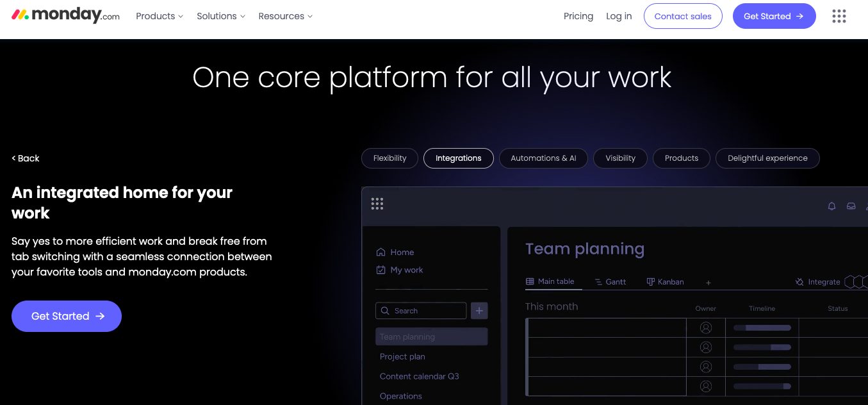The height and width of the screenshot is (405, 868).
Task: Select Project plan in sidebar
Action: (402, 356)
